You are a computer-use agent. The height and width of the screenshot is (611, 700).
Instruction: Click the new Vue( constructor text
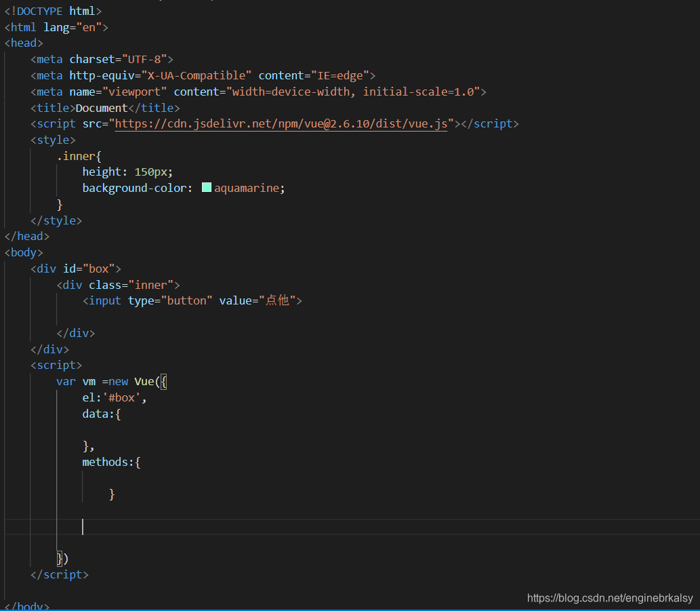tap(134, 382)
